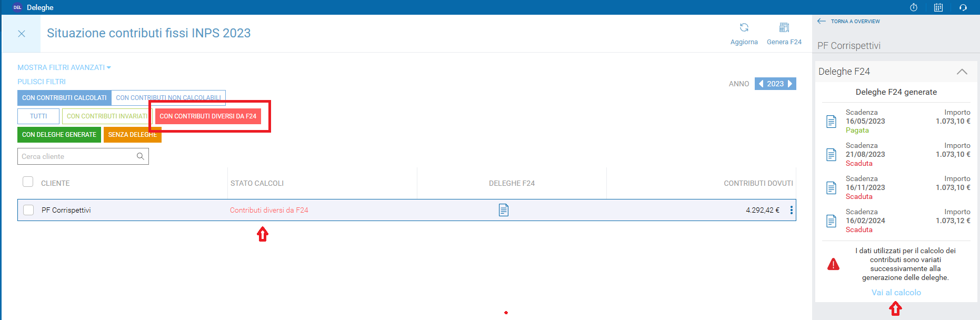Screen dimensions: 980x320
Task: Click the Deleghe app logo icon
Action: point(17,7)
